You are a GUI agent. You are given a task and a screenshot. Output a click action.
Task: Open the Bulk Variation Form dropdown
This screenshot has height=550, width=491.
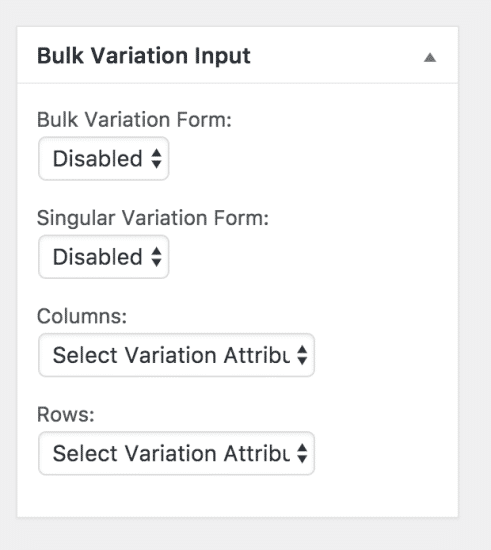103,159
